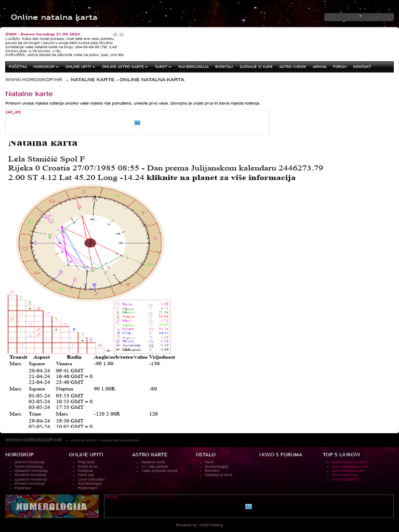
Task: Show the previous daily horoscope arrow
Action: 115,34
